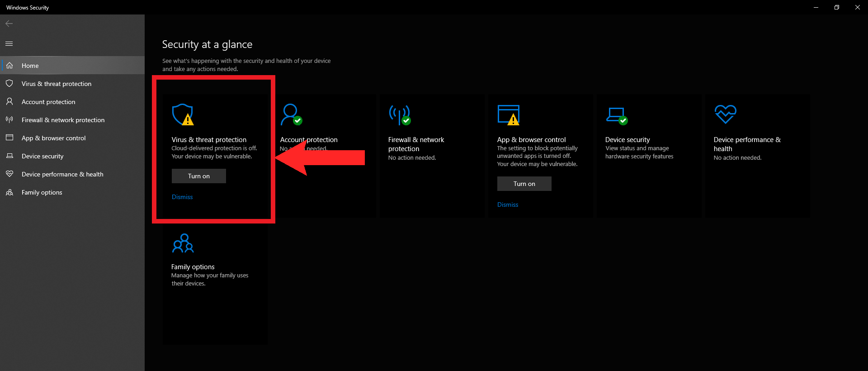Toggle the hamburger navigation menu
Screen dimensions: 868x371
9,44
